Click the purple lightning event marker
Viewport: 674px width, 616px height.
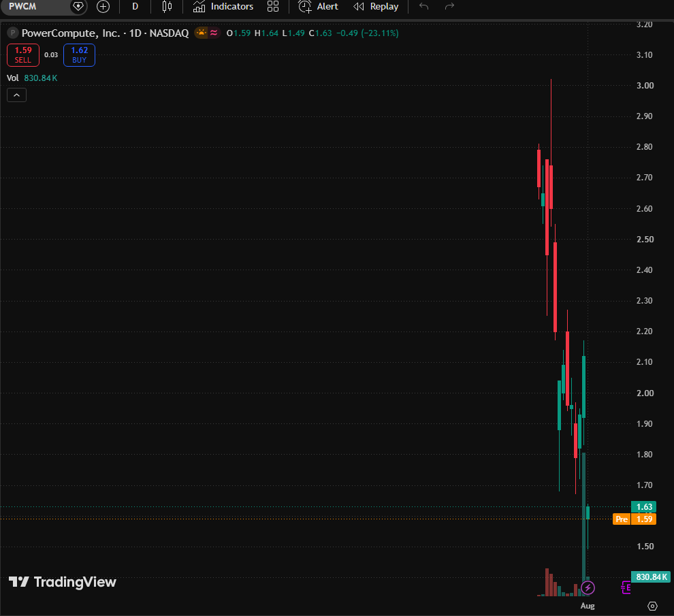[588, 587]
